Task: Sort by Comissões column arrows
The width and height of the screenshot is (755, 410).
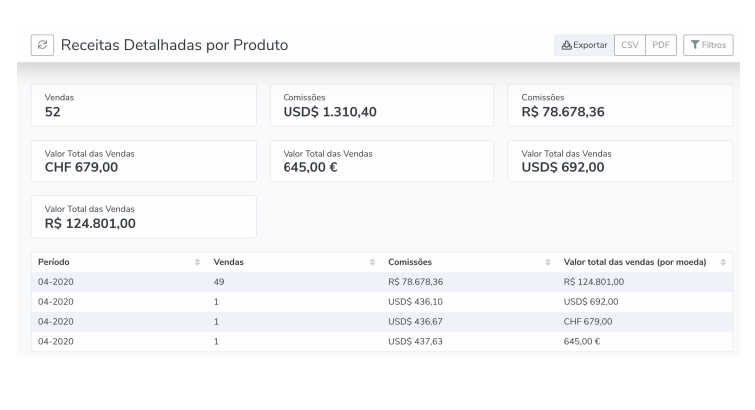Action: pos(547,262)
